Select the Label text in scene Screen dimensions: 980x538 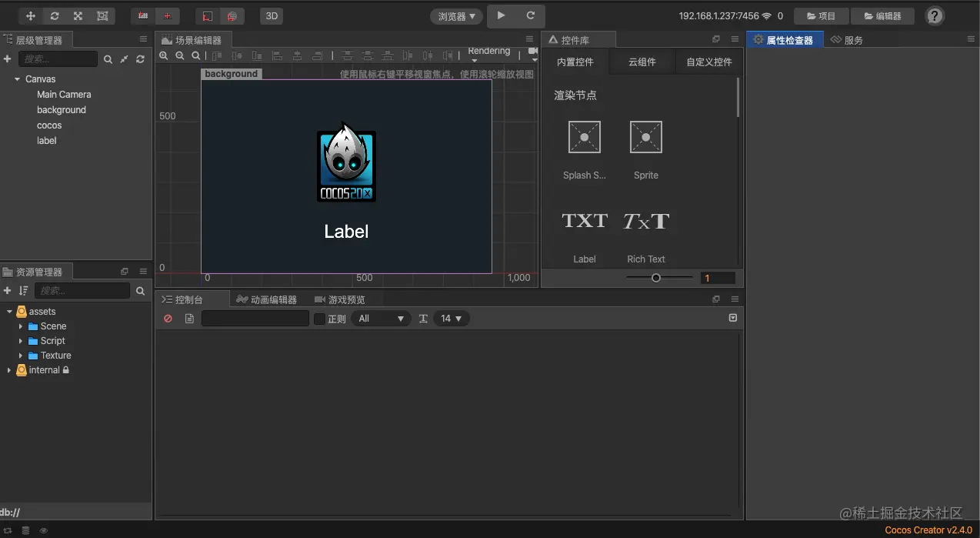(x=346, y=232)
